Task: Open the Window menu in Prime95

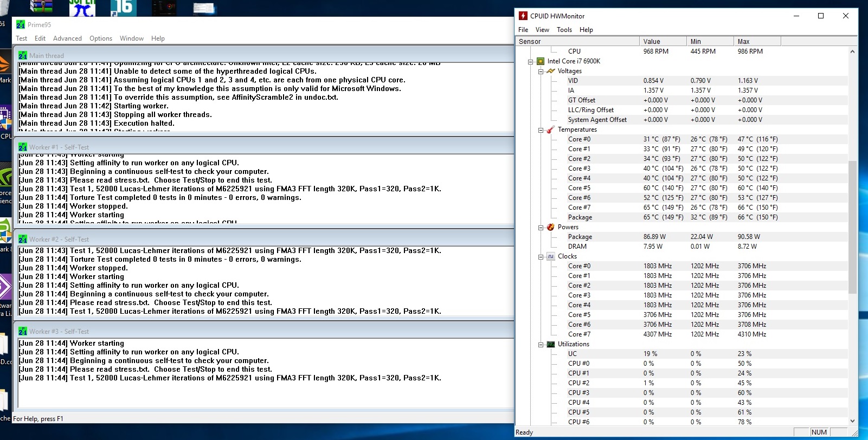Action: pos(132,38)
